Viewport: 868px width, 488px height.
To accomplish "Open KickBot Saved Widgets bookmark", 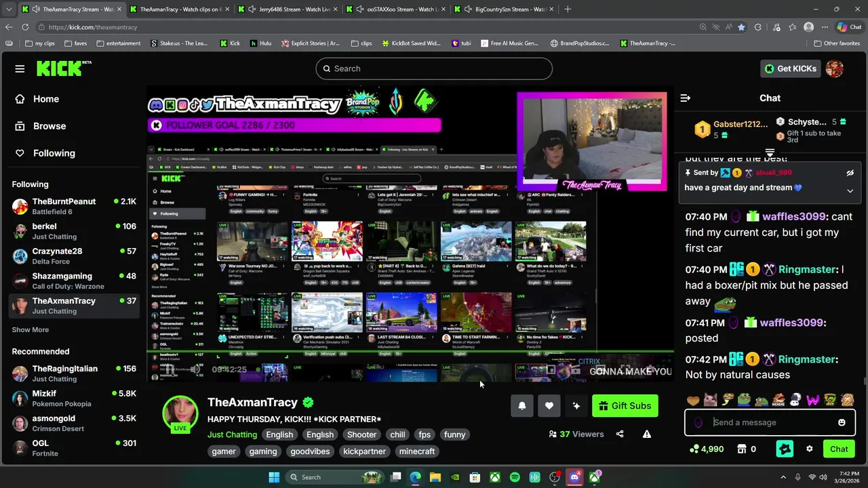I will point(411,43).
